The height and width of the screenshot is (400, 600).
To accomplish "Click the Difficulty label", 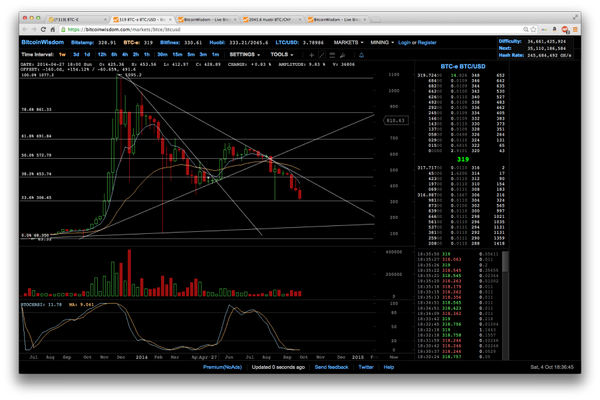I will click(510, 41).
